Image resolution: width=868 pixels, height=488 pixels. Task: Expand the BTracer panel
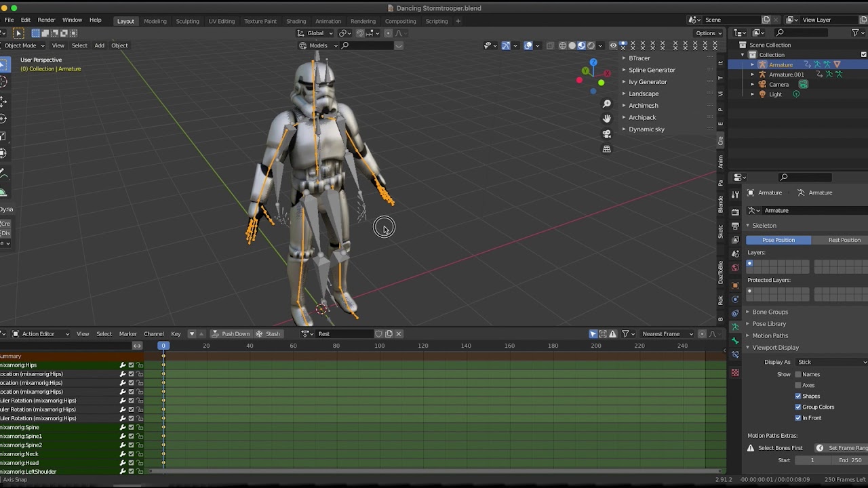click(639, 58)
